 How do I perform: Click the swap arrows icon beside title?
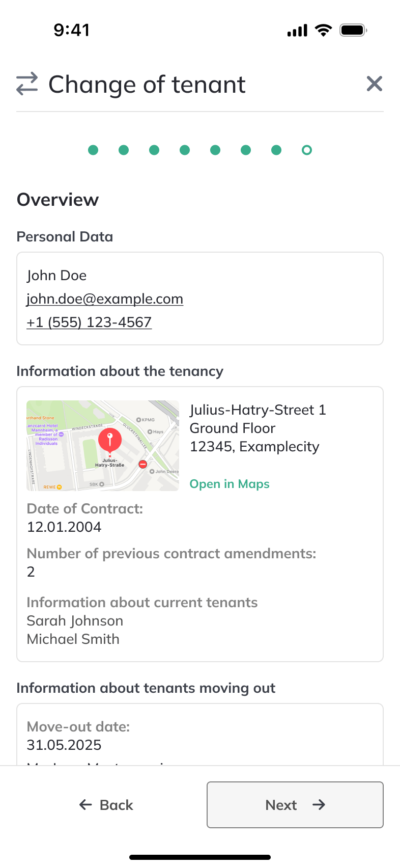[27, 84]
